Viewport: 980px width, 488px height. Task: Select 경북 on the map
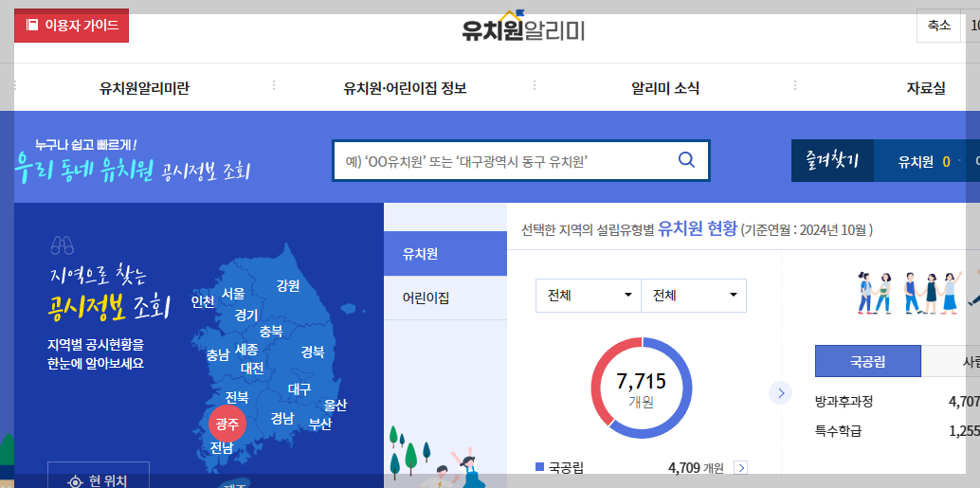click(313, 352)
